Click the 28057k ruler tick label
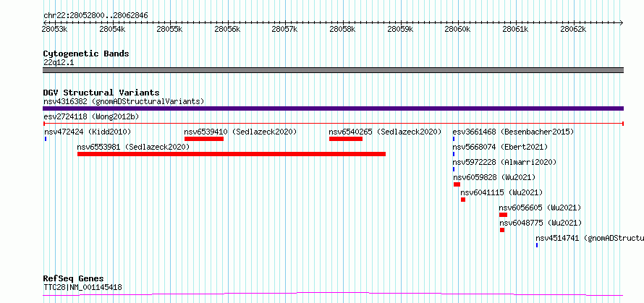The image size is (644, 303). (x=285, y=30)
